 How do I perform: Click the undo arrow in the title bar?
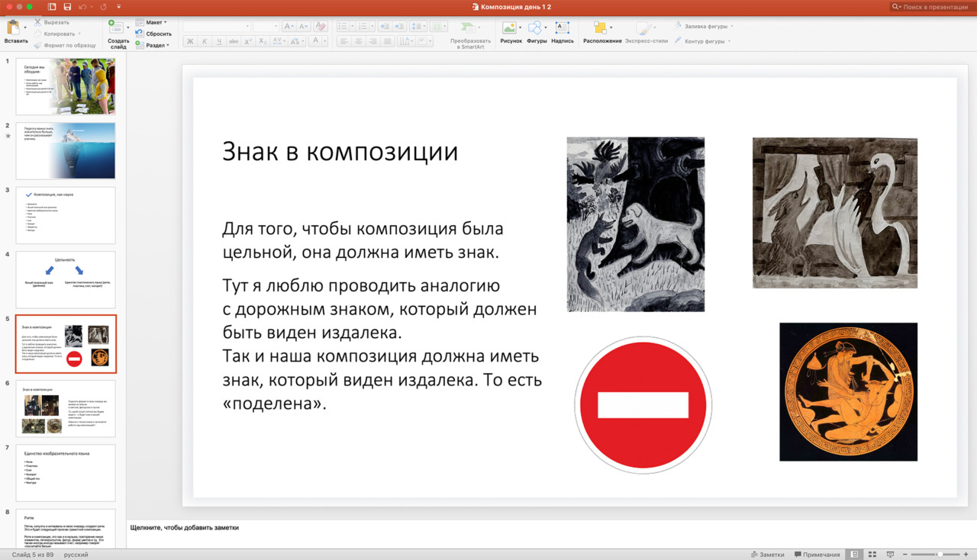point(82,7)
